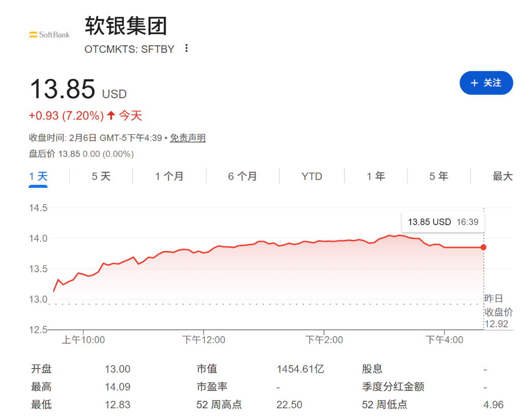
Task: Select the 1 天 chart range tab
Action: (x=38, y=177)
